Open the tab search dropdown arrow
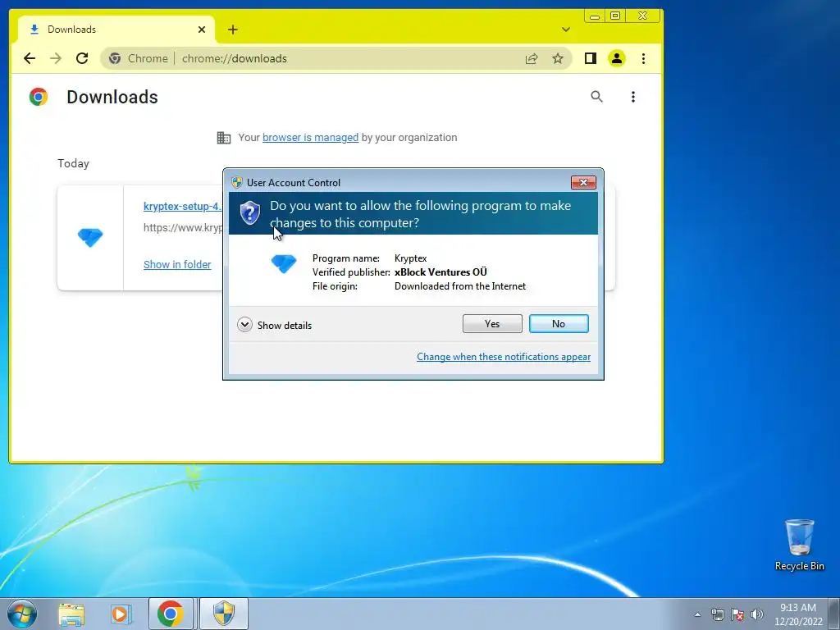Viewport: 840px width, 630px height. (566, 30)
